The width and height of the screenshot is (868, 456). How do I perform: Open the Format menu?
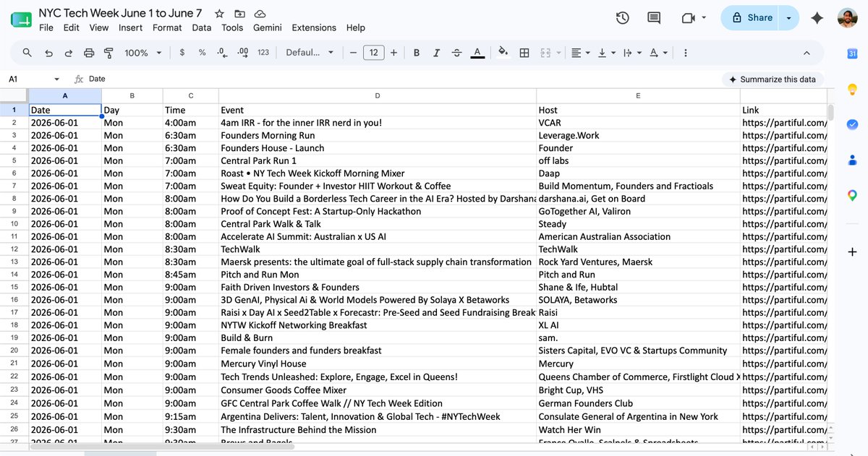pos(167,27)
